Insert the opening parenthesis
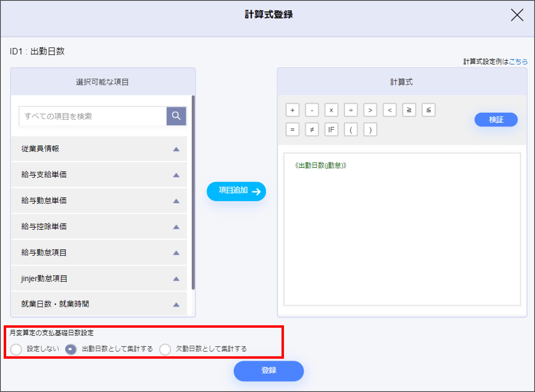 tap(351, 130)
